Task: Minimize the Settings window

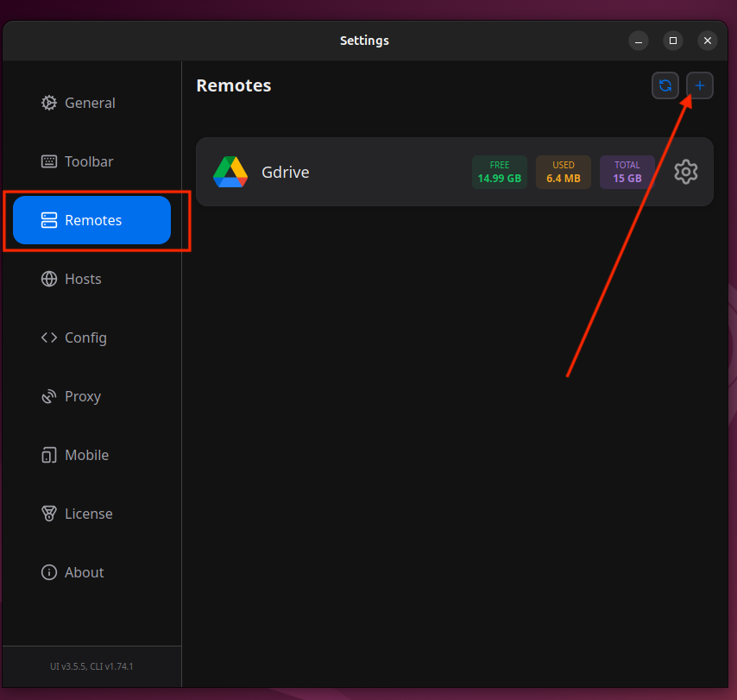Action: [x=639, y=41]
